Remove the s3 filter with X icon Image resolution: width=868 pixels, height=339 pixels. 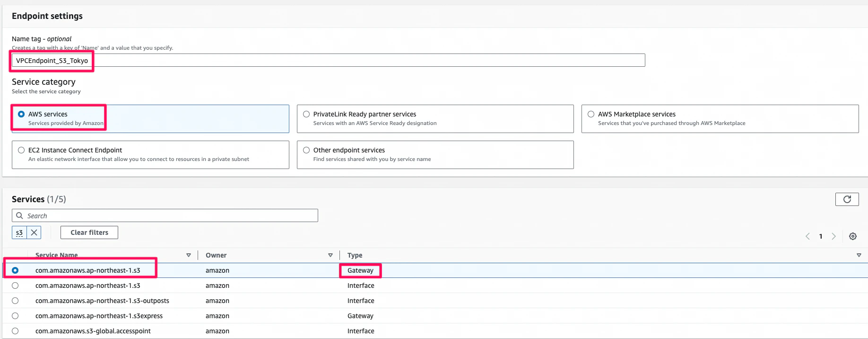(34, 232)
